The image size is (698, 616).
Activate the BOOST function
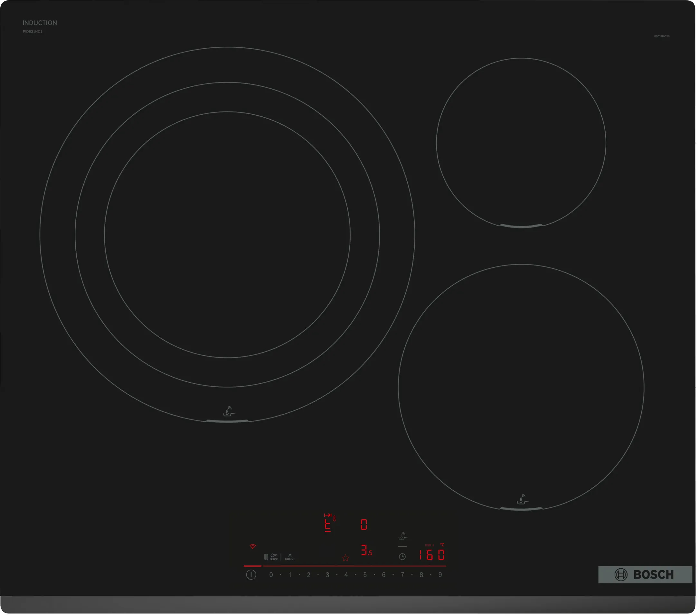tap(290, 557)
